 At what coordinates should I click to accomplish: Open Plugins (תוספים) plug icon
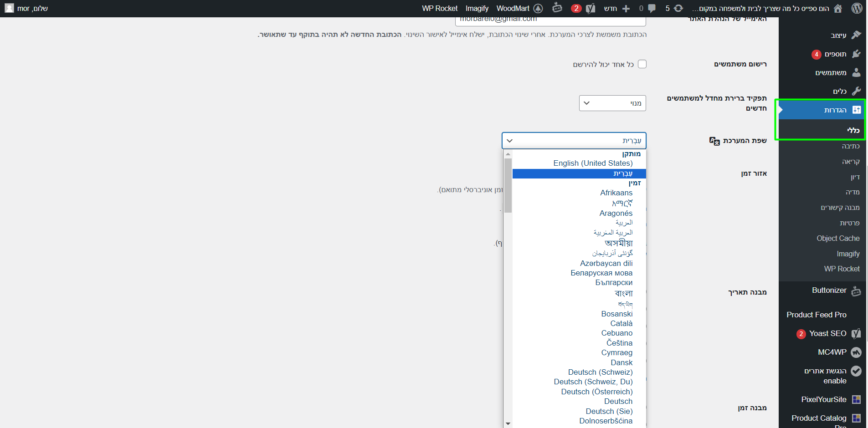856,54
